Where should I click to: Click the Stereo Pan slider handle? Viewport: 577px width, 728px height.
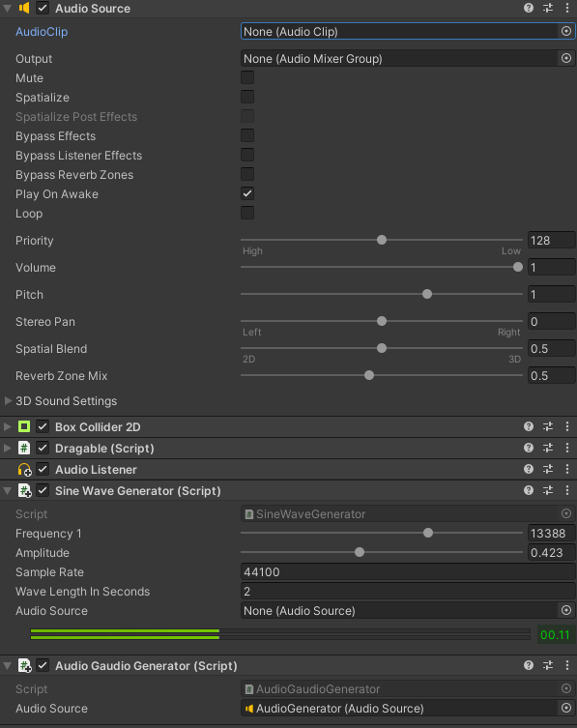click(382, 321)
